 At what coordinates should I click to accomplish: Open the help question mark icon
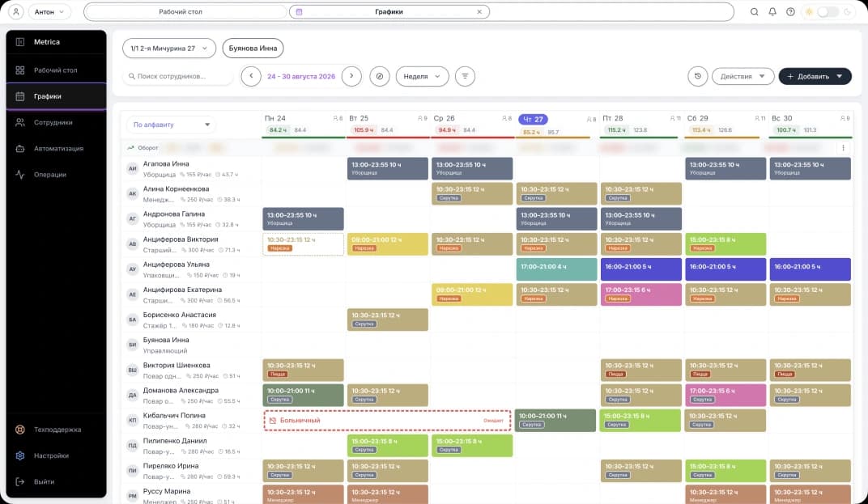click(x=790, y=11)
